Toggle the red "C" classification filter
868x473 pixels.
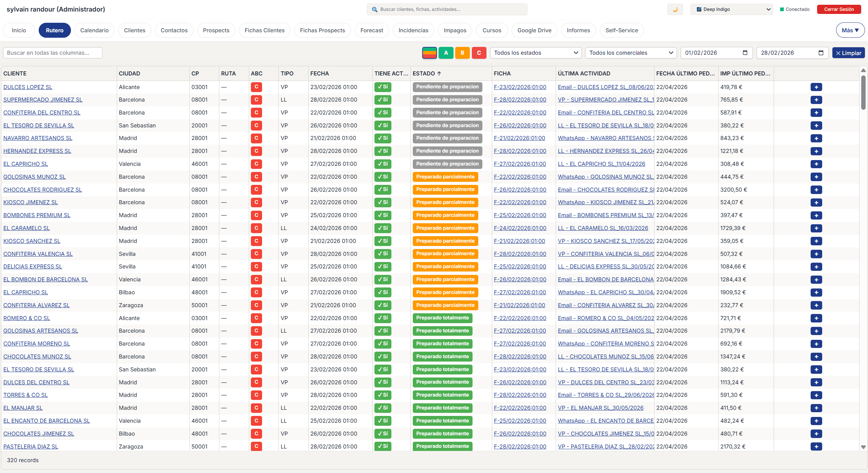(x=479, y=53)
